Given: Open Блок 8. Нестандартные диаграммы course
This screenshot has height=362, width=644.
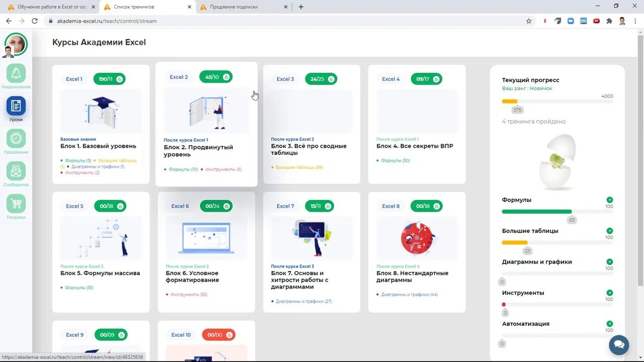Looking at the screenshot, I should click(x=412, y=277).
